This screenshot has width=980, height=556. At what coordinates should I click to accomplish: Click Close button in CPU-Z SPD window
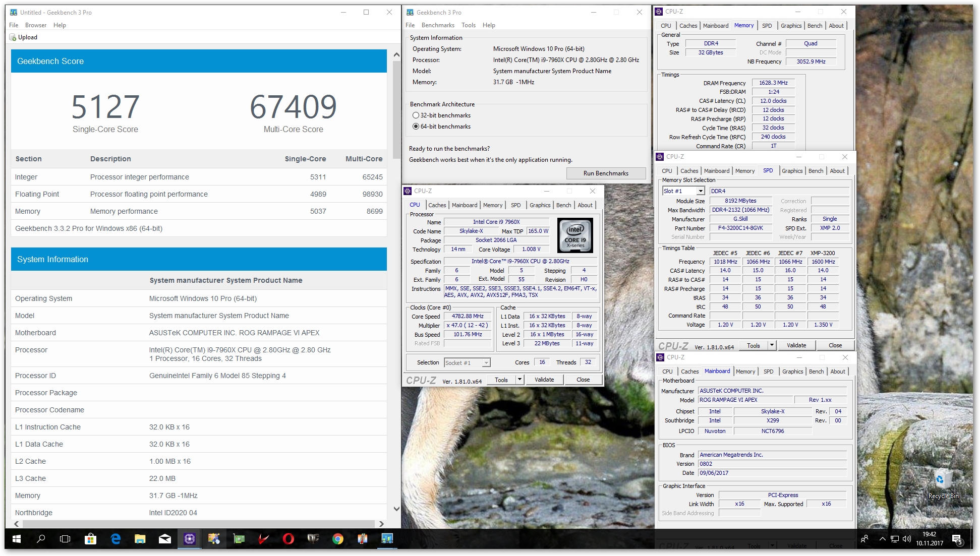[x=835, y=345]
